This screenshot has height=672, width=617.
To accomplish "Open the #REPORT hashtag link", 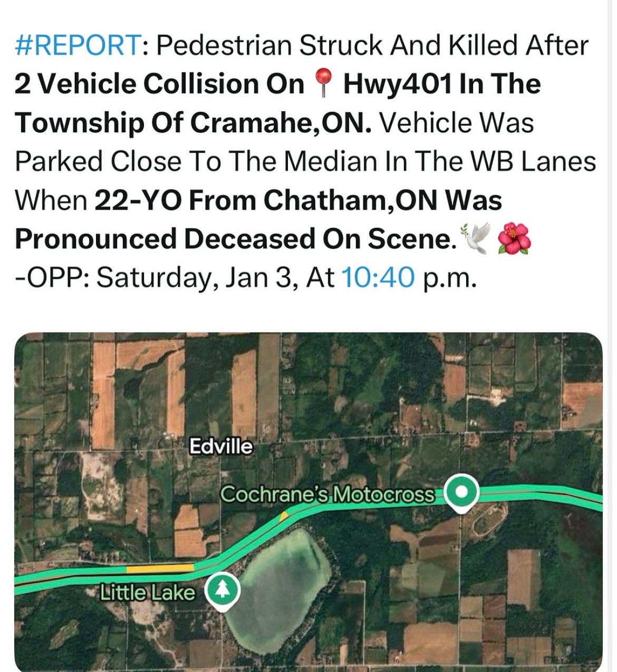I will [78, 45].
